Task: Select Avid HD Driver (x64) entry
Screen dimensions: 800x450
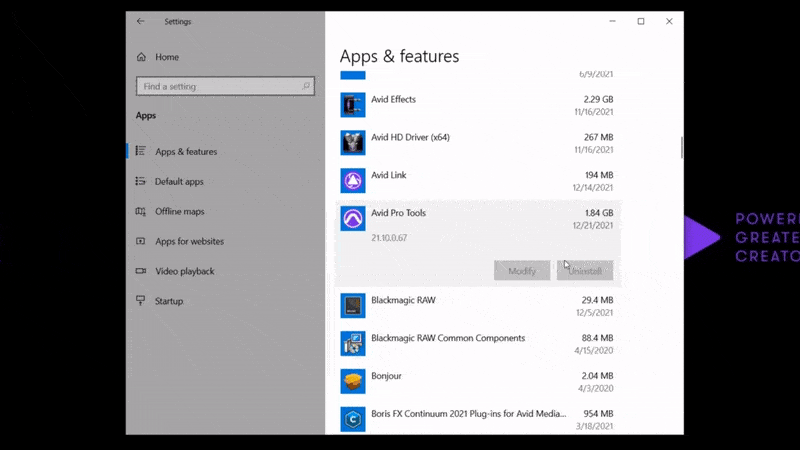Action: click(410, 137)
